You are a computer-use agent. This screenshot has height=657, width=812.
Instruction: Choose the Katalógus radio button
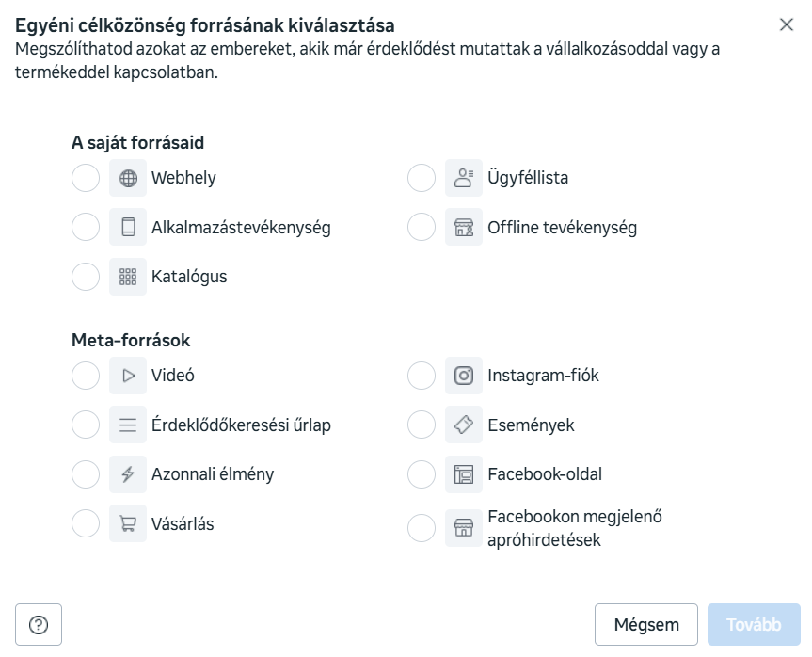[86, 277]
